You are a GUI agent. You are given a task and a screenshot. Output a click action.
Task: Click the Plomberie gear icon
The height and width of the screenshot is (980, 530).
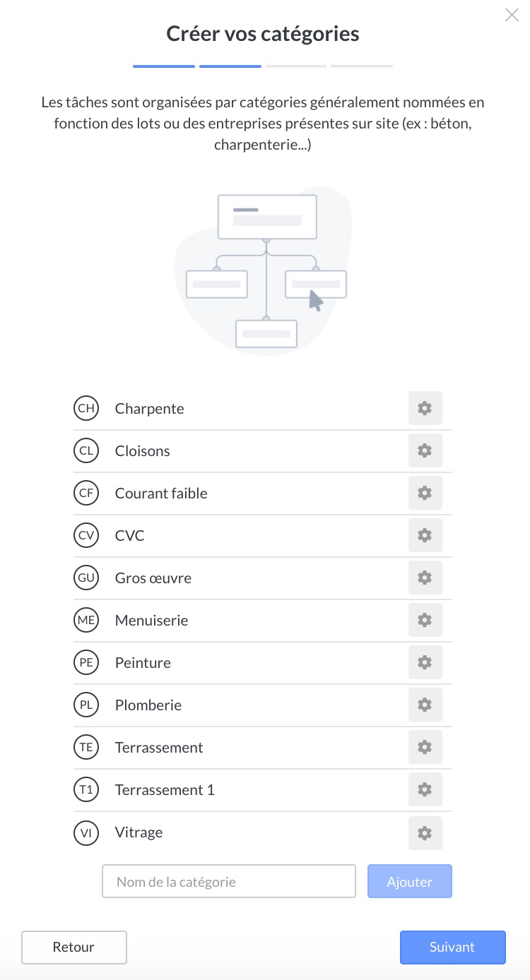[x=425, y=705]
